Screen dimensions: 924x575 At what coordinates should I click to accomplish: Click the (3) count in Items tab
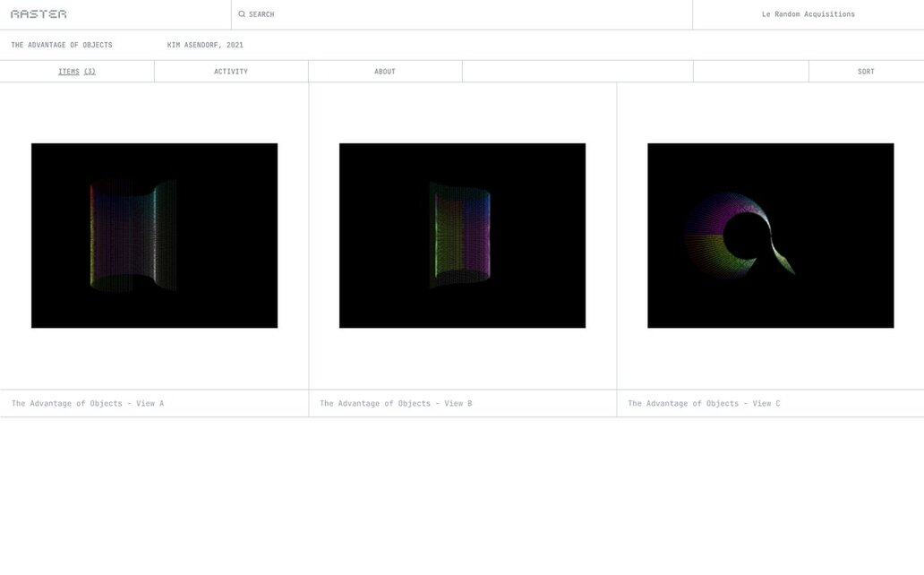click(x=90, y=72)
